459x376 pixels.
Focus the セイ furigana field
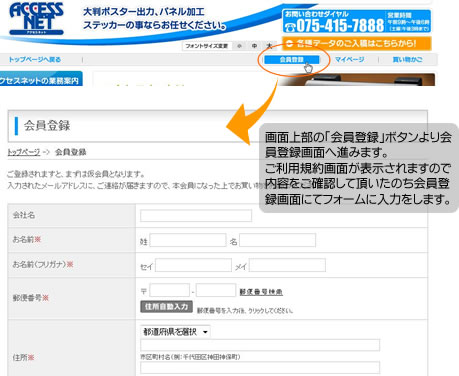point(193,265)
